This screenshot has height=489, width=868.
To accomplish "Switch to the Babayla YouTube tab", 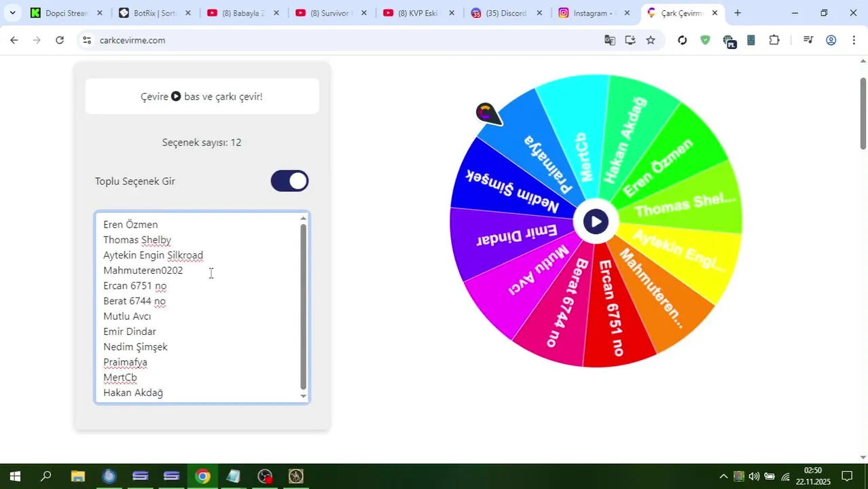I will 242,13.
